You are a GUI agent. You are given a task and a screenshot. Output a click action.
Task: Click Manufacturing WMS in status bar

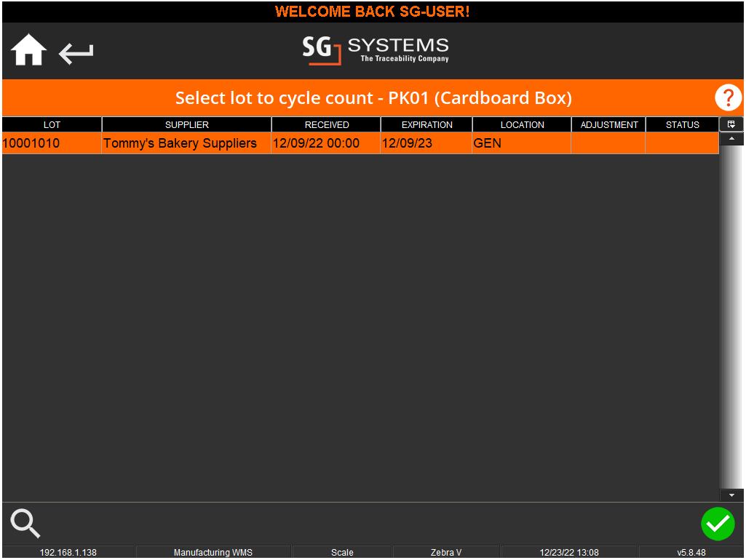click(213, 553)
